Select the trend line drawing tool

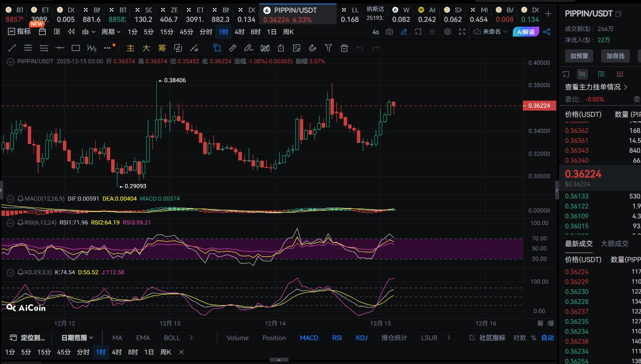coord(12,48)
